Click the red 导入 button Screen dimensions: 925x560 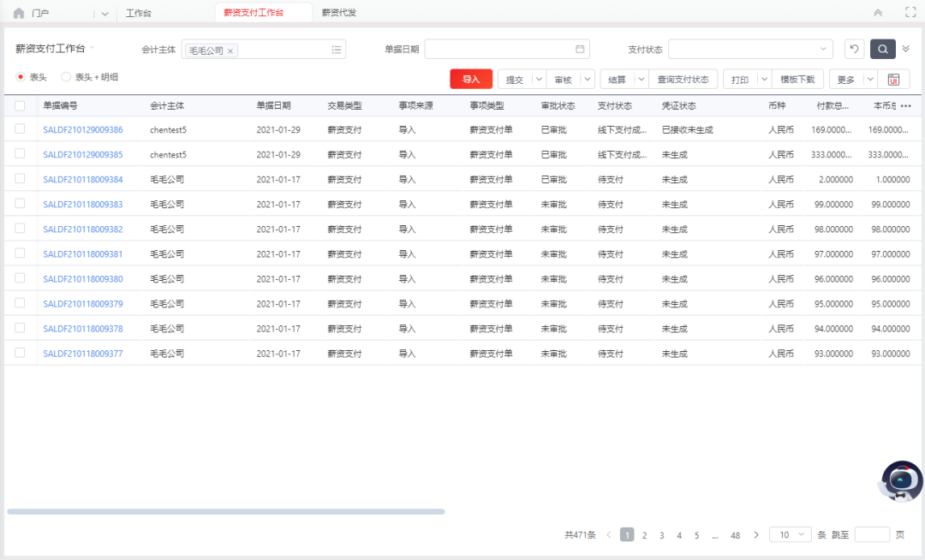point(469,79)
